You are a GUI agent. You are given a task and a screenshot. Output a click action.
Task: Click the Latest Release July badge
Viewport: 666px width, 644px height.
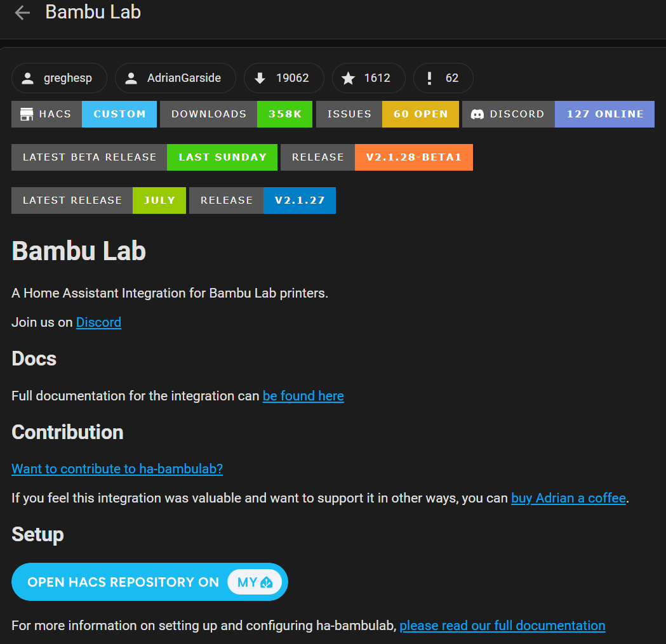point(98,200)
